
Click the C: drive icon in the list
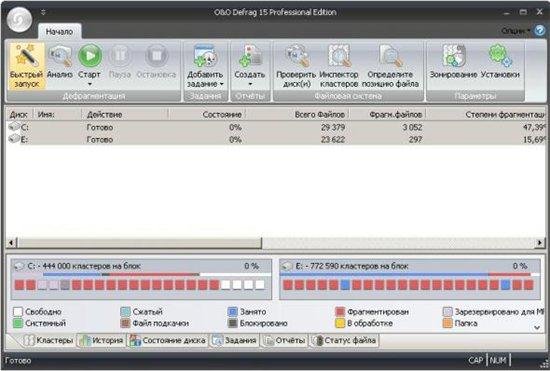coord(14,127)
